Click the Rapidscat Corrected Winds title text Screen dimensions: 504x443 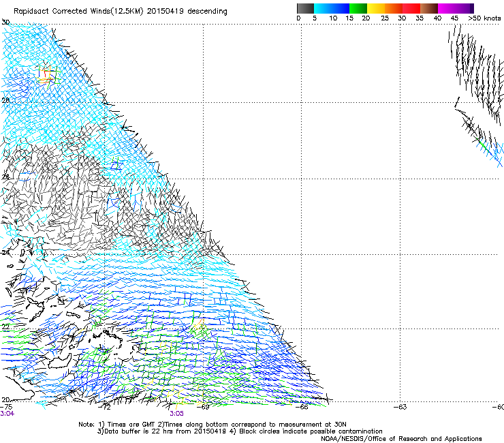pos(121,11)
